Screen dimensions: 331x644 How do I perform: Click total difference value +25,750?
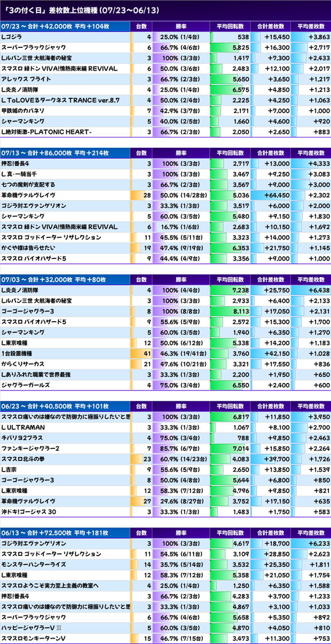click(276, 290)
